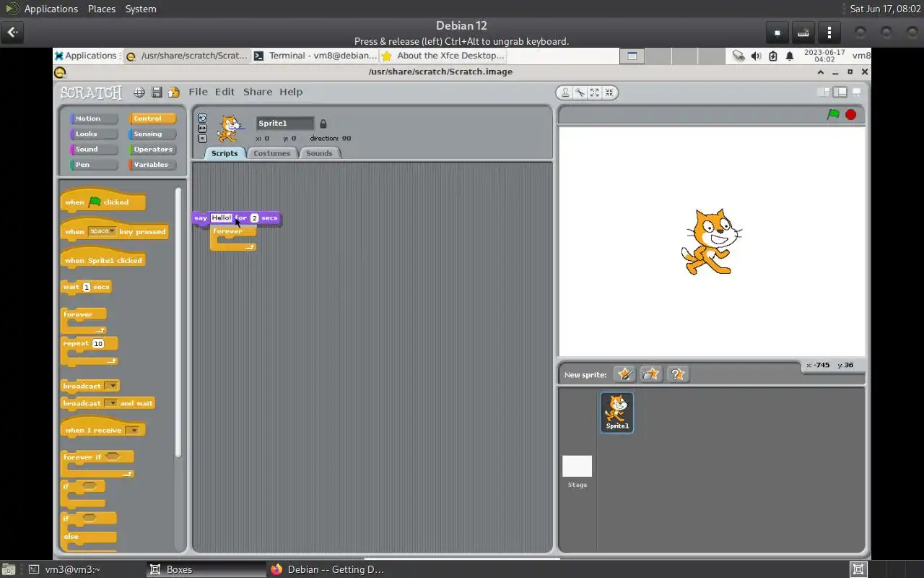
Task: Edit the Sprite1 name field
Action: [x=285, y=124]
